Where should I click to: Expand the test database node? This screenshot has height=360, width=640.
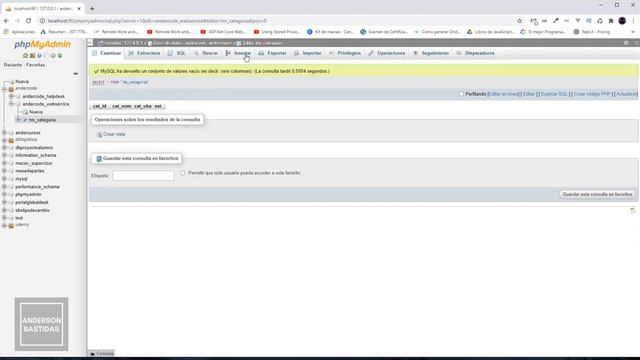(4, 218)
